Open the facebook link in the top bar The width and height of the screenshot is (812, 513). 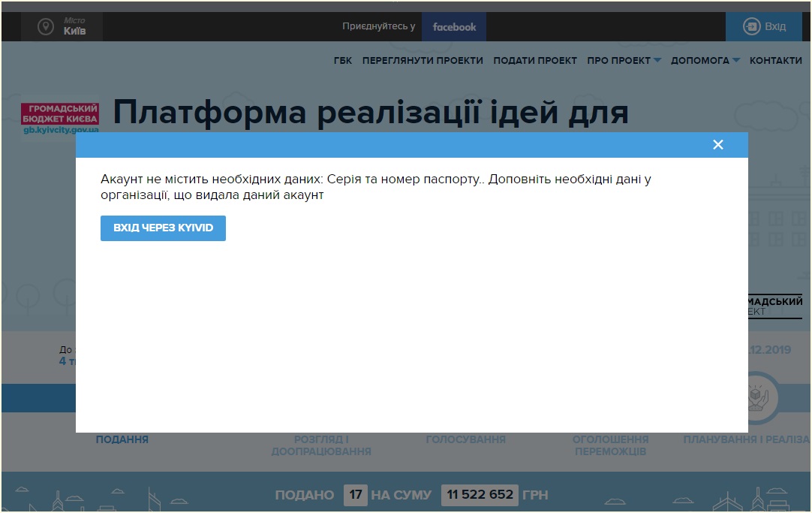tap(453, 27)
